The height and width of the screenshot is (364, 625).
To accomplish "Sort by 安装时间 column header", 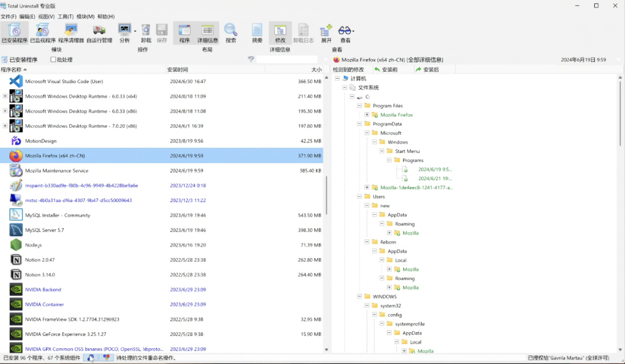I will 215,69.
